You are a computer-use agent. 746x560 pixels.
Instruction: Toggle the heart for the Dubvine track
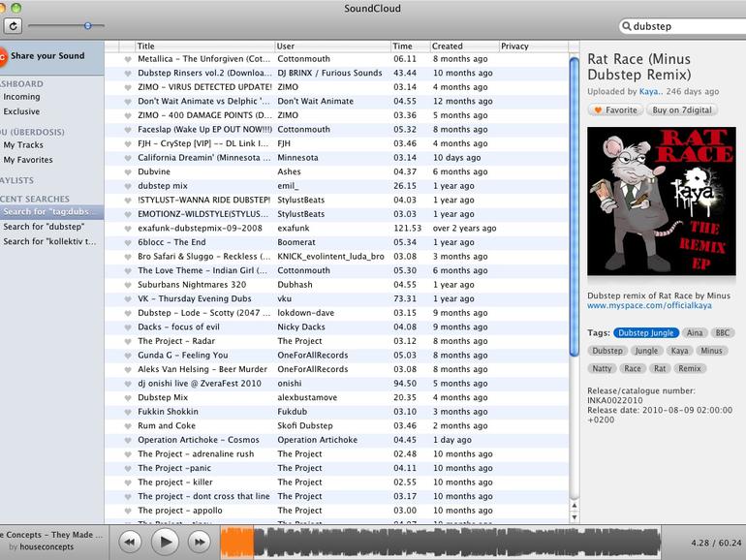click(x=128, y=172)
